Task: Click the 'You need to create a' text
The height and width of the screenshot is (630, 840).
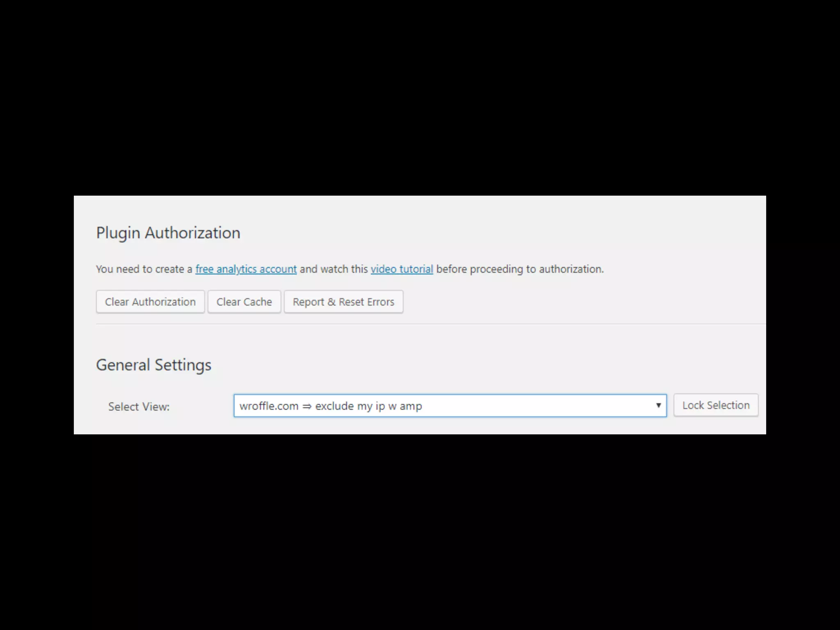Action: (x=144, y=269)
